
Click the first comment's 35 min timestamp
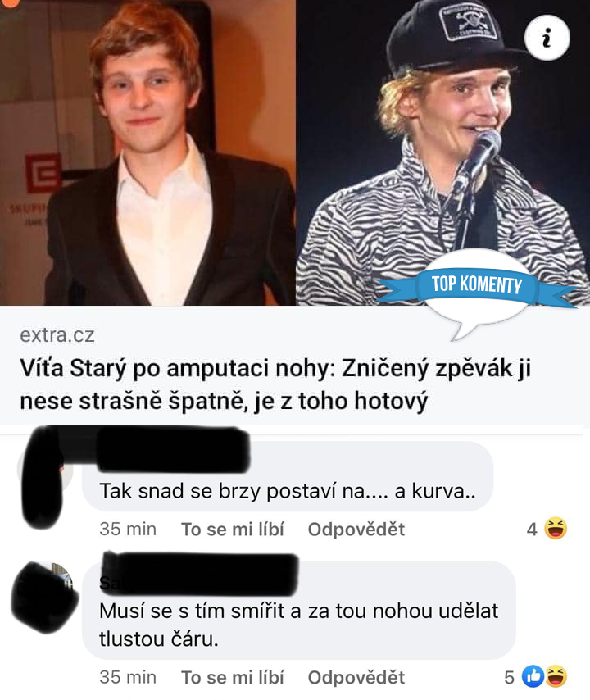click(x=128, y=530)
